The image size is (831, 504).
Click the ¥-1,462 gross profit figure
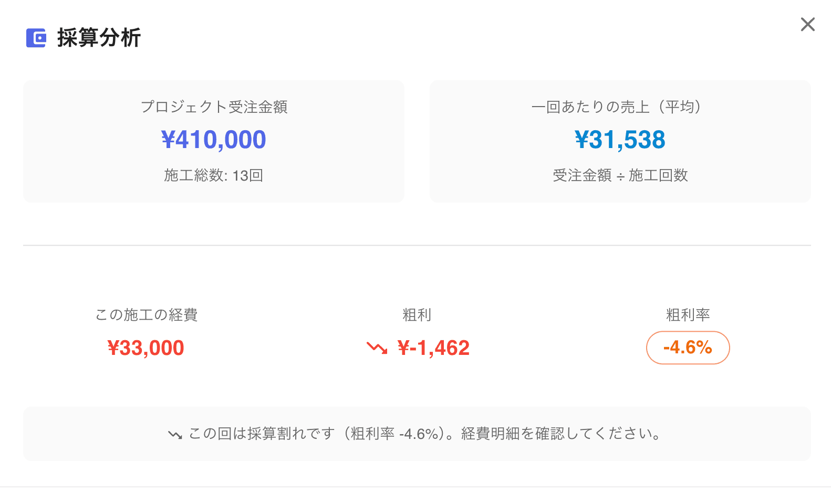[x=433, y=348]
